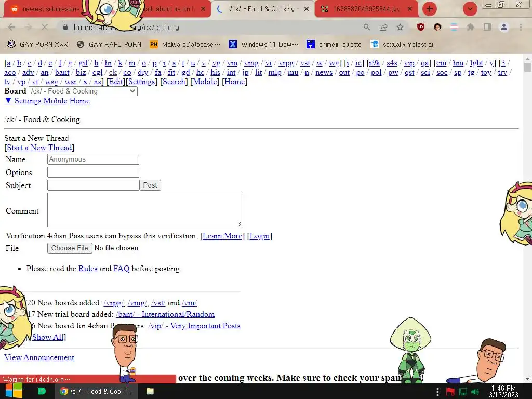Open the Board selection dropdown

point(83,91)
